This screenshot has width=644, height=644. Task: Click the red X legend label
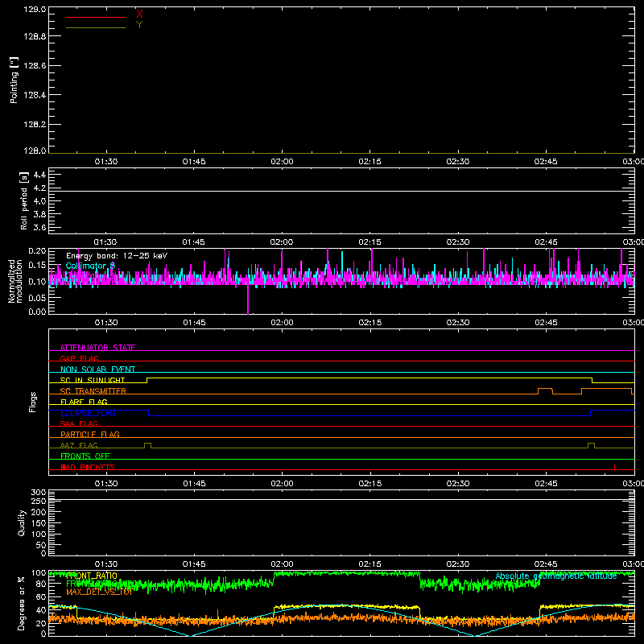(x=139, y=14)
